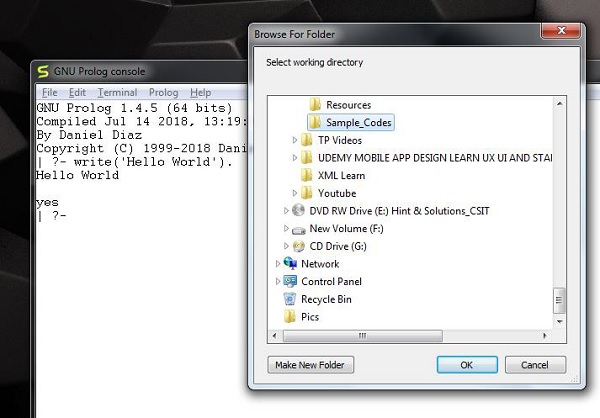Click the vertical scrollbar thumb
Screen dimensions: 600x418
pos(559,300)
